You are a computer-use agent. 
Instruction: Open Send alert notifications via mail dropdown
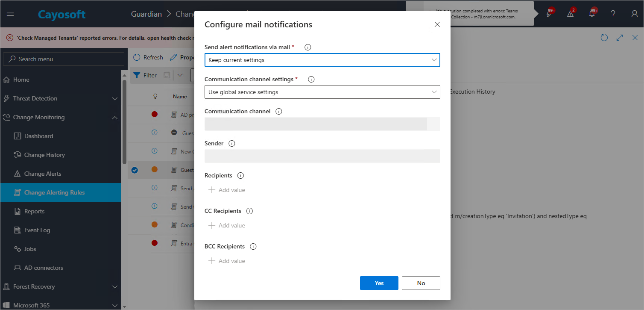pyautogui.click(x=322, y=60)
